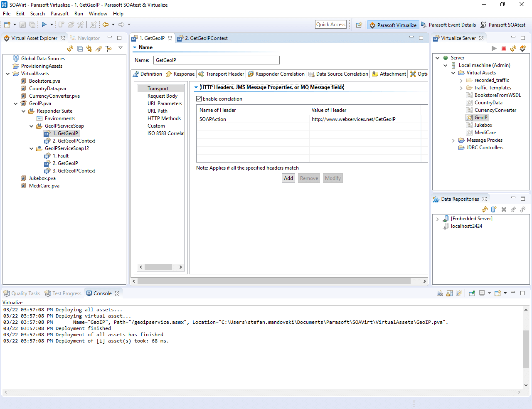The width and height of the screenshot is (532, 409).
Task: Collapse the GeoIP.pva tree node
Action: (16, 103)
